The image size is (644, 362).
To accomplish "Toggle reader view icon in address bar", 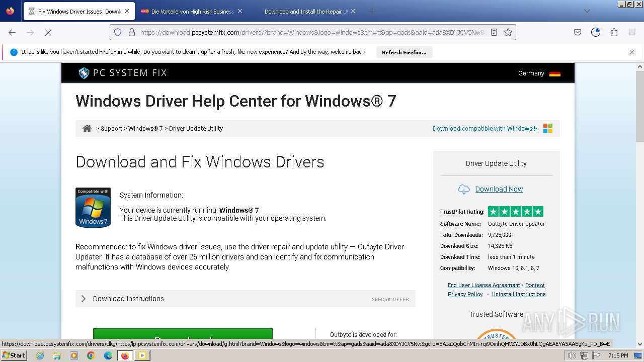I will click(x=494, y=32).
